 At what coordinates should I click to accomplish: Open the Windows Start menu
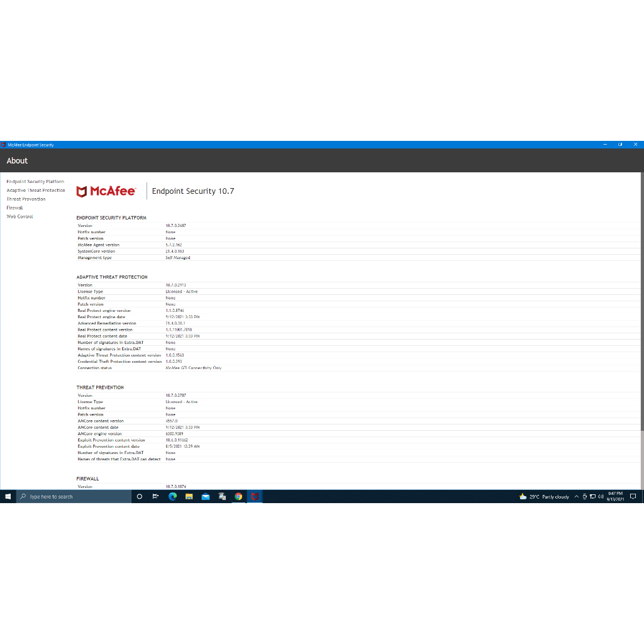8,496
